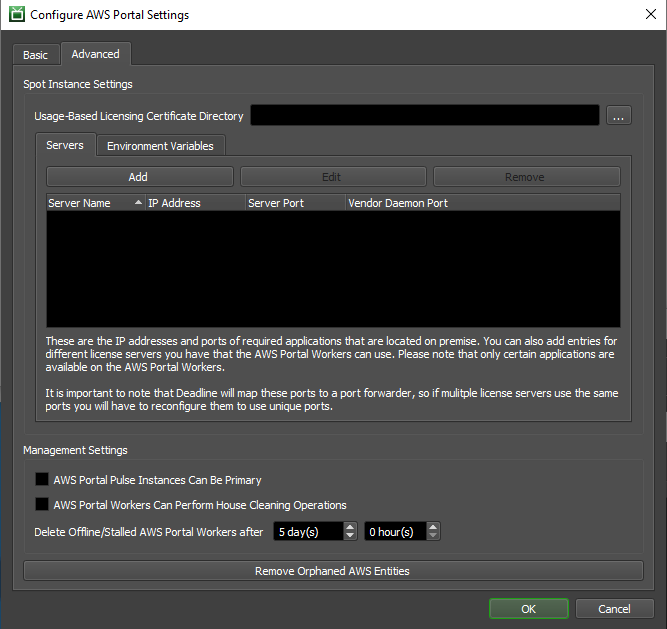The width and height of the screenshot is (667, 629).
Task: Open the Environment Variables tab
Action: pyautogui.click(x=160, y=146)
